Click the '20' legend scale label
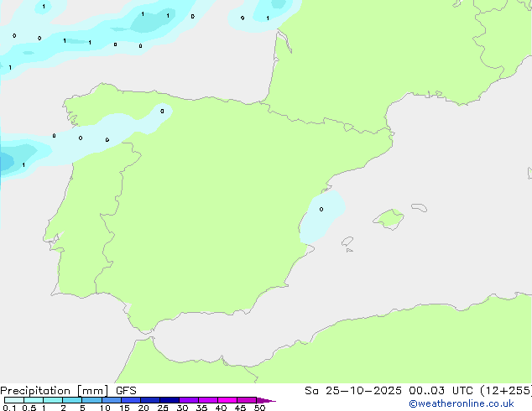The height and width of the screenshot is (411, 532). coord(143,408)
